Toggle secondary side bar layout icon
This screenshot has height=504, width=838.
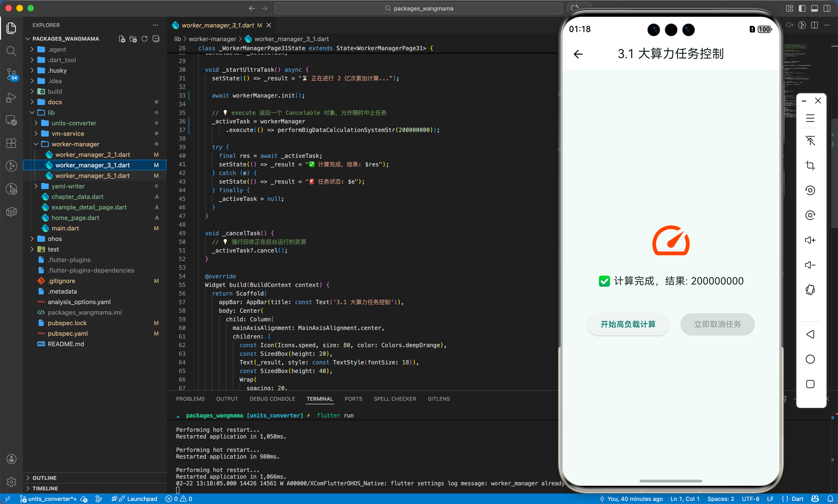pos(827,9)
